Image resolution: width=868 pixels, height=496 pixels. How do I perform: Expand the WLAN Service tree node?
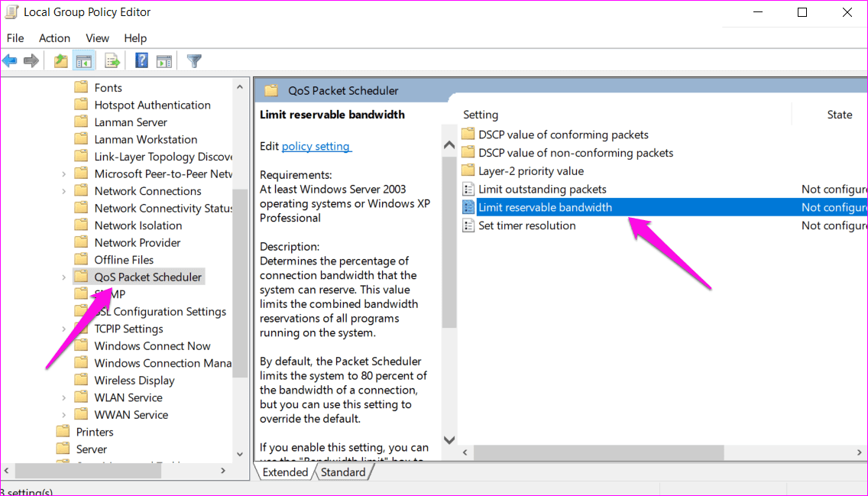[x=63, y=398]
